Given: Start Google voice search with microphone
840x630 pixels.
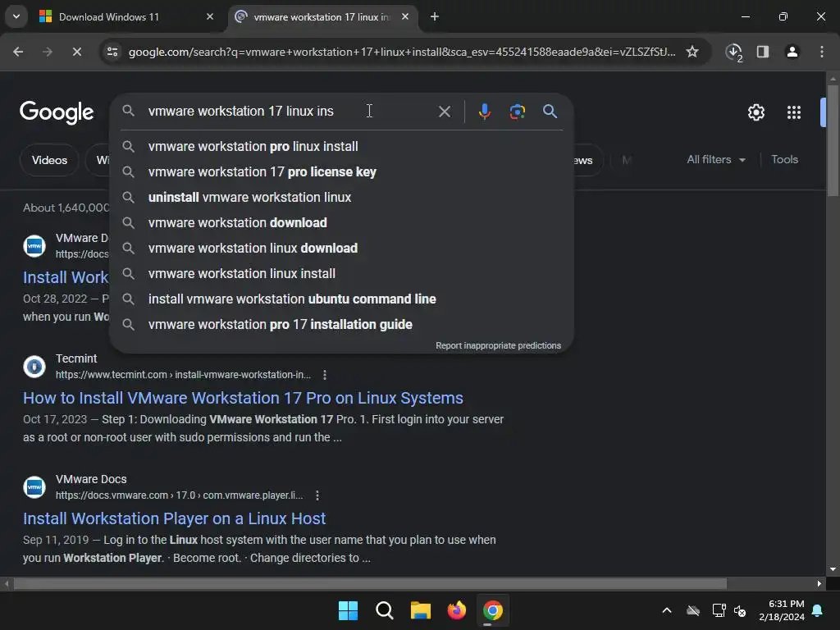Looking at the screenshot, I should [x=484, y=112].
